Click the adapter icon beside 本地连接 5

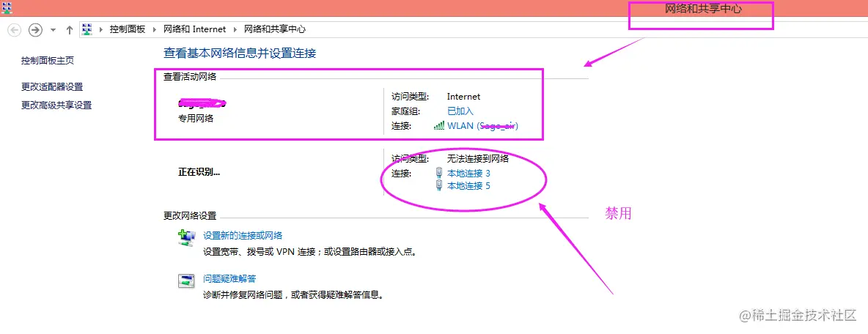click(x=439, y=186)
